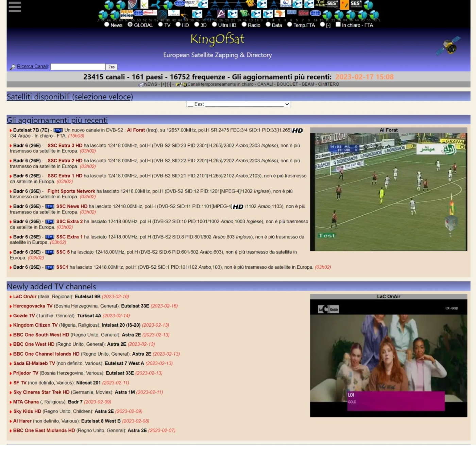
Task: Open the CANALI menu link
Action: tap(265, 85)
